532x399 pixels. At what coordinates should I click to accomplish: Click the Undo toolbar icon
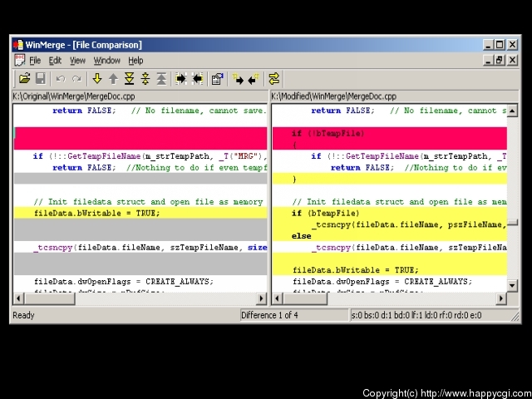pos(61,79)
